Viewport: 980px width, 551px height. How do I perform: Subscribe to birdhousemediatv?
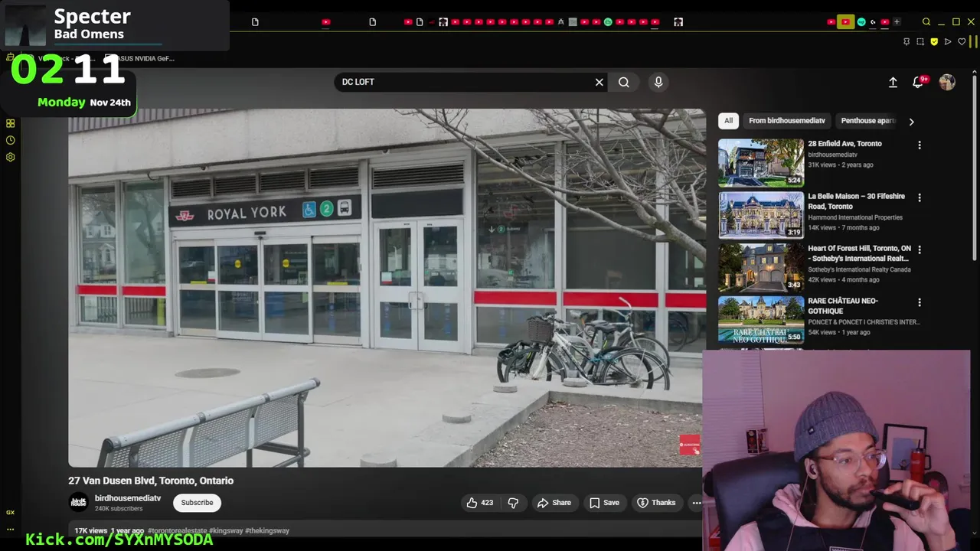point(197,503)
